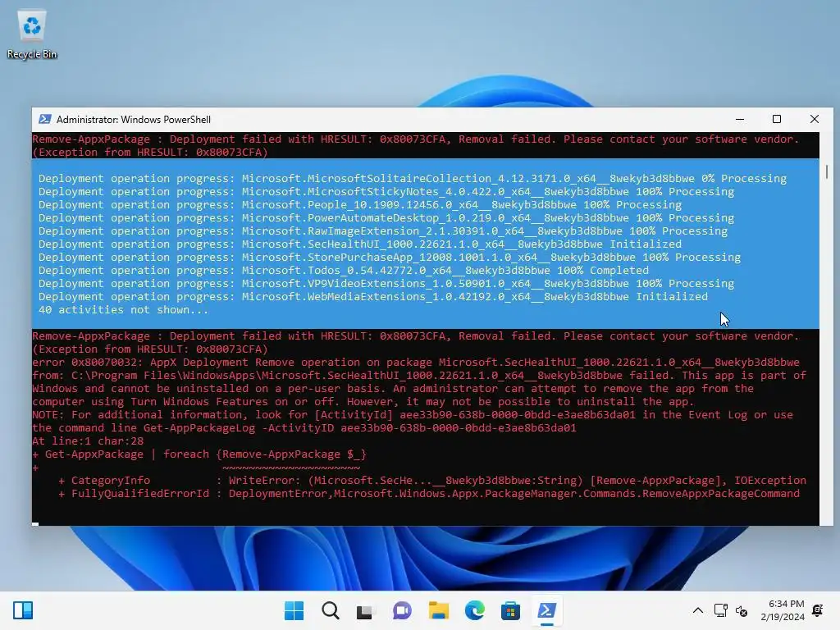840x630 pixels.
Task: Open Task View on the taskbar
Action: pyautogui.click(x=365, y=610)
